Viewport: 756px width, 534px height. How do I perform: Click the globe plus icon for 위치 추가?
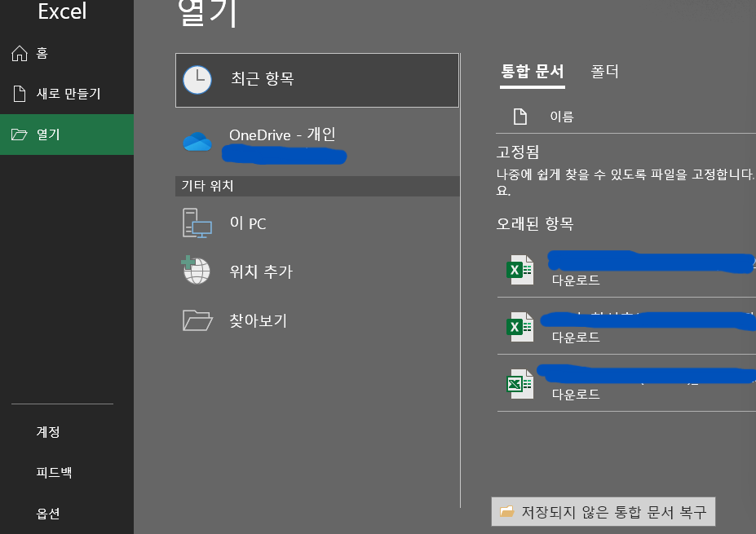point(195,270)
